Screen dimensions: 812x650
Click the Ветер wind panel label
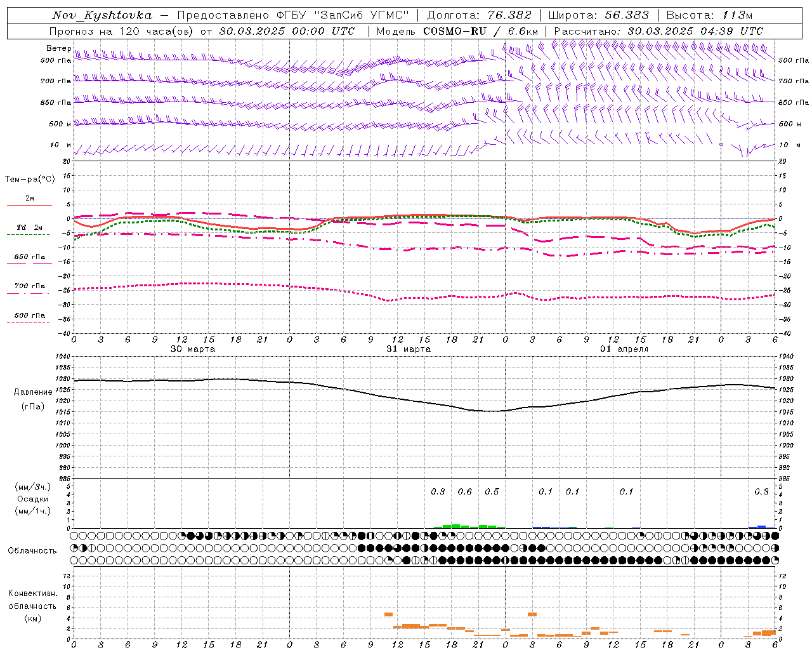click(x=58, y=48)
